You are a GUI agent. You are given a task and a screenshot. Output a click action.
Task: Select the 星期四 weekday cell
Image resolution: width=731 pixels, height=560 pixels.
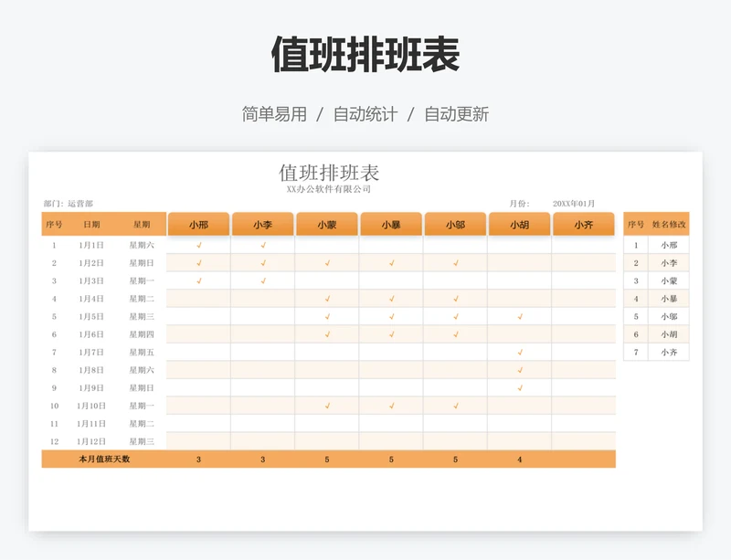click(x=142, y=334)
